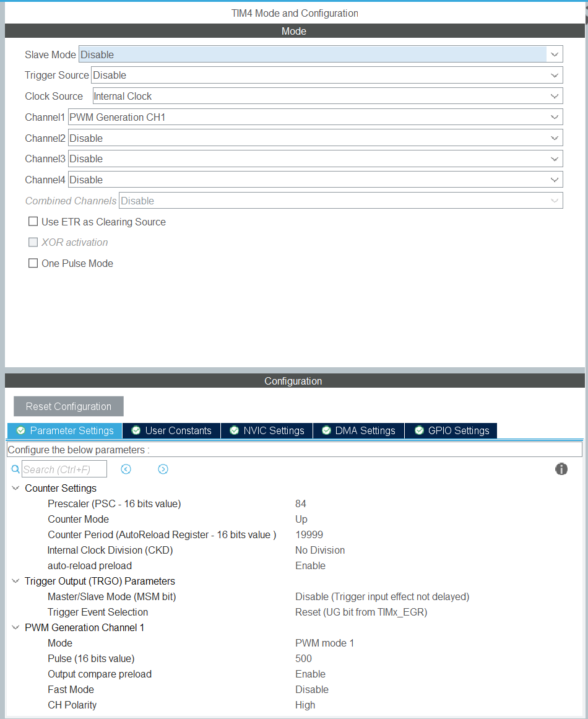
Task: Open the Channel2 dropdown
Action: [315, 138]
